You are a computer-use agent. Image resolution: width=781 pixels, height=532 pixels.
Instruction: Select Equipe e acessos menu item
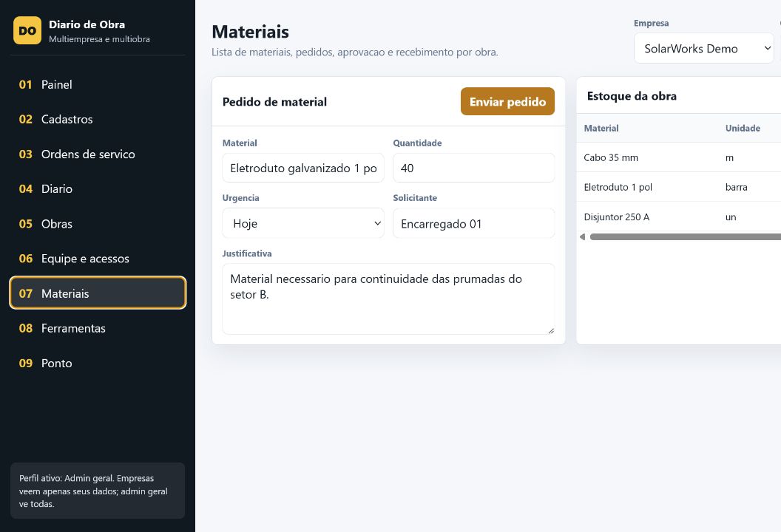[x=98, y=259]
